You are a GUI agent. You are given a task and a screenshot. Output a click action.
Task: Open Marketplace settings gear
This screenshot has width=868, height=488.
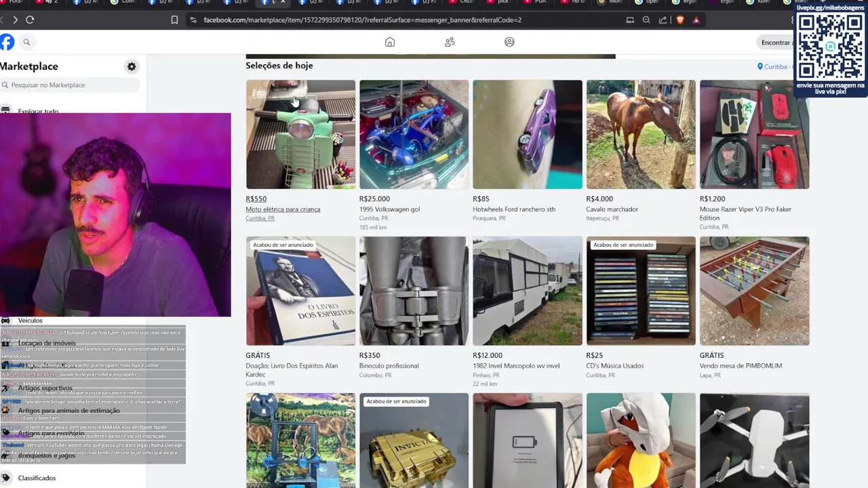click(132, 66)
